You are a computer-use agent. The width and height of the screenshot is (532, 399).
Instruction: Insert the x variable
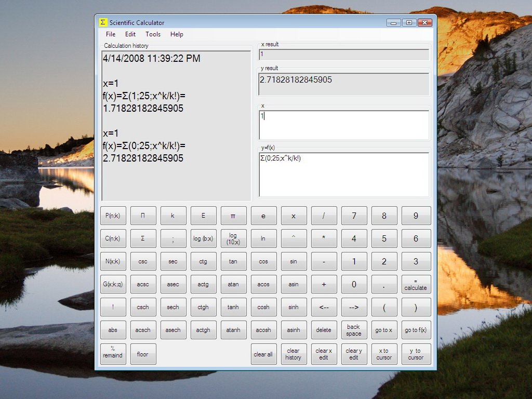pyautogui.click(x=294, y=216)
